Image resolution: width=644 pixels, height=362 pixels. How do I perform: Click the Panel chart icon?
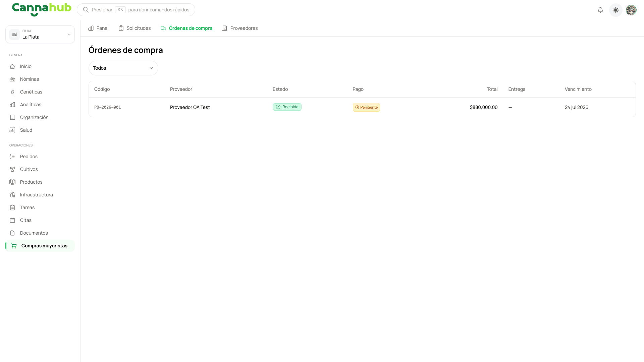click(91, 28)
